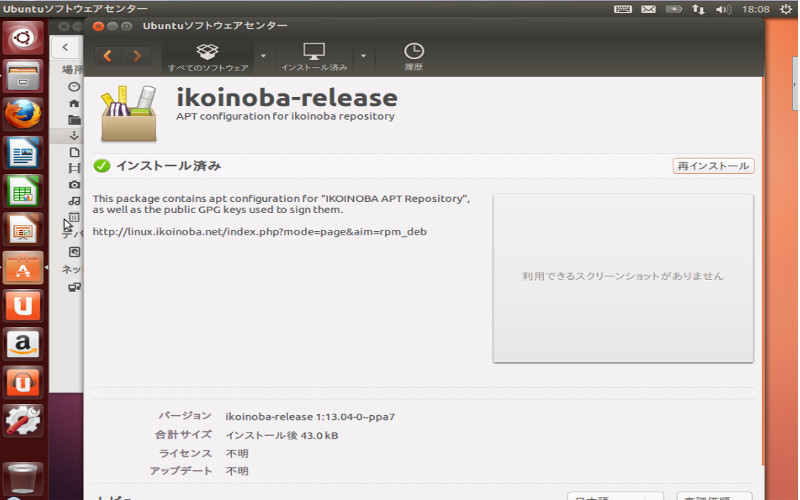Open System Settings from the launcher
The width and height of the screenshot is (800, 500).
23,420
